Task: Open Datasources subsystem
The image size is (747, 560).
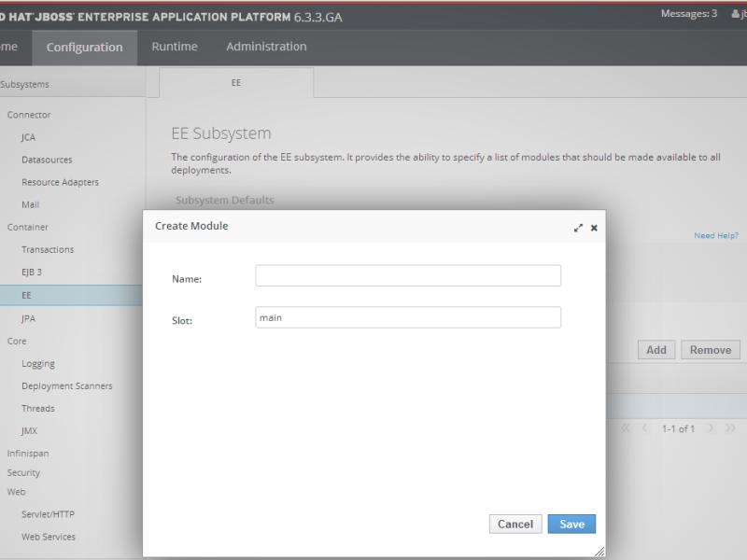Action: pyautogui.click(x=47, y=160)
